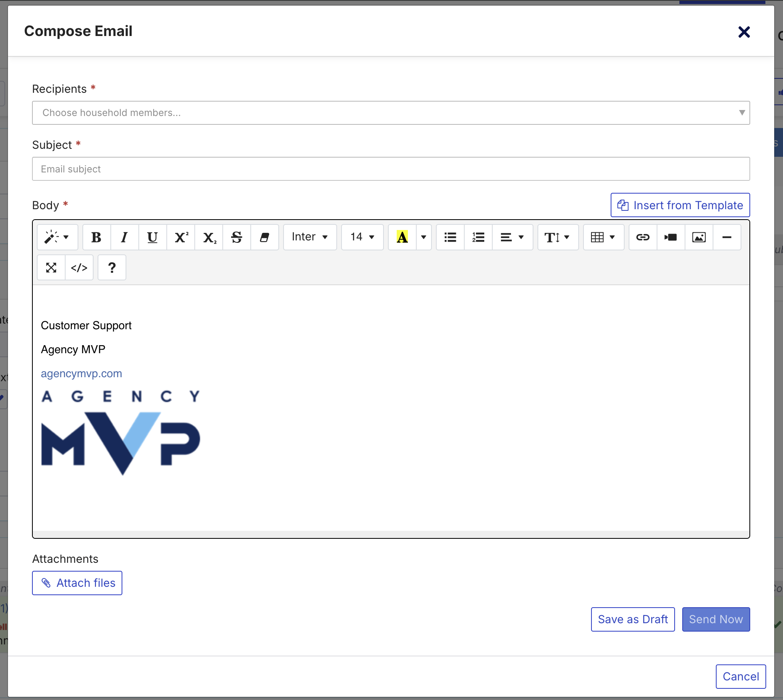Open the insert table dropdown
Image resolution: width=783 pixels, height=700 pixels.
[x=604, y=237]
